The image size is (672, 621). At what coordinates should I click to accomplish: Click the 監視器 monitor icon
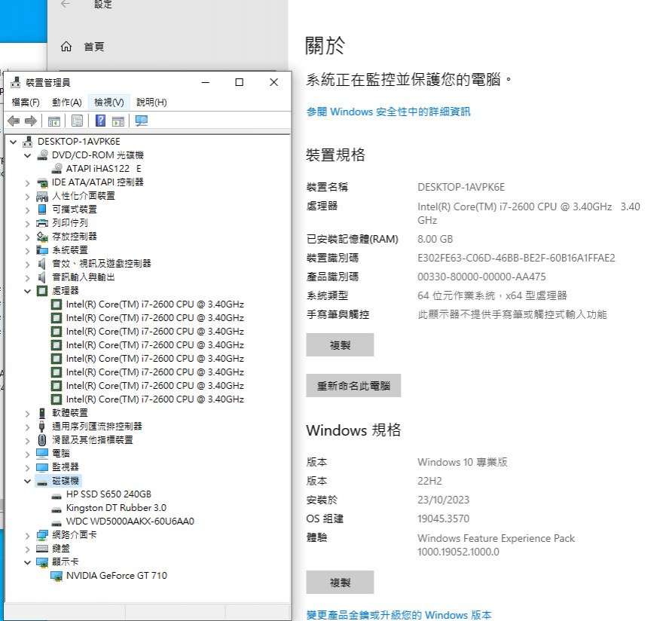[x=42, y=467]
